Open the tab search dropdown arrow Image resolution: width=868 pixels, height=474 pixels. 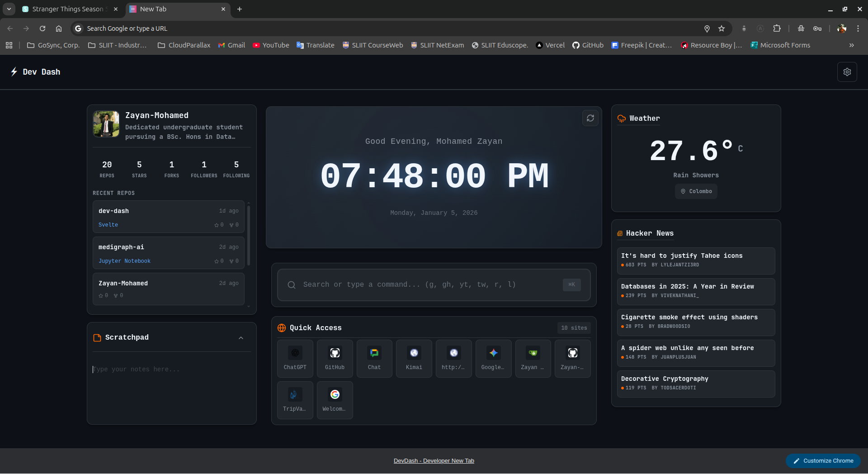tap(9, 9)
